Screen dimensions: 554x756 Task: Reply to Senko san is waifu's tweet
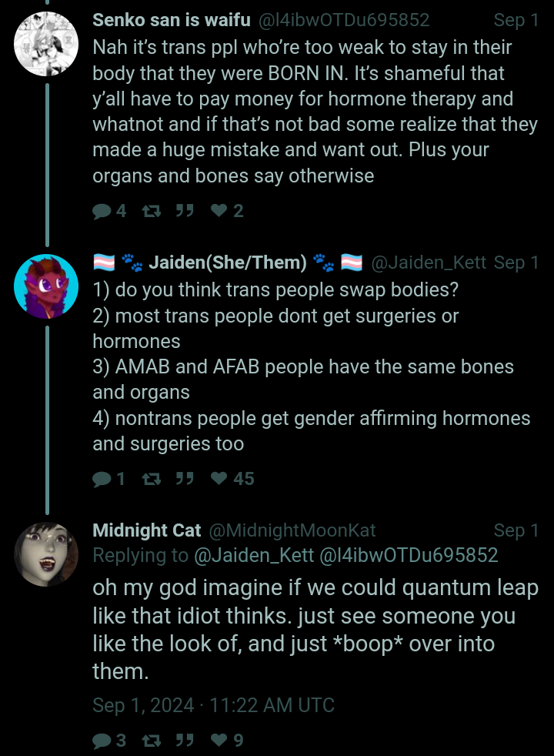[102, 211]
